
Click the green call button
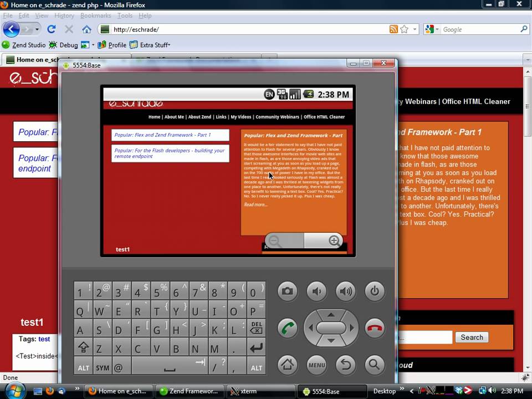(x=288, y=328)
